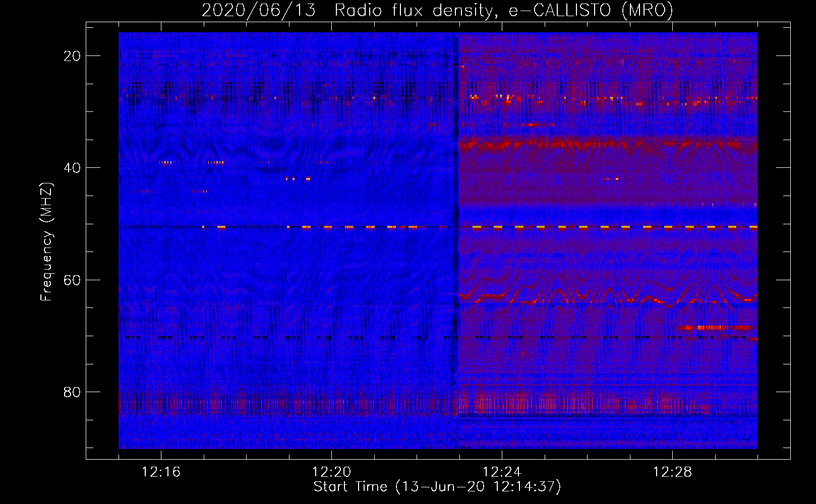Click the 12:20 time tick label

[331, 472]
